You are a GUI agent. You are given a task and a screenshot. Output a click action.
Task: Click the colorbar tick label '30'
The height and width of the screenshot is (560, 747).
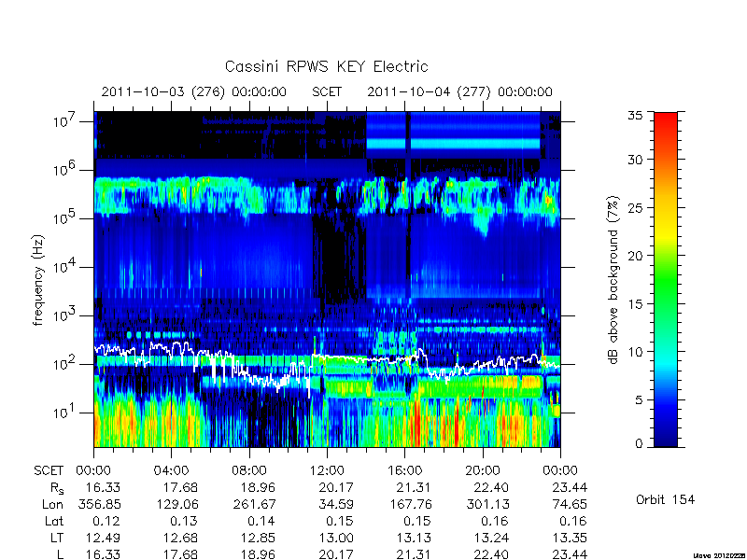(x=635, y=160)
